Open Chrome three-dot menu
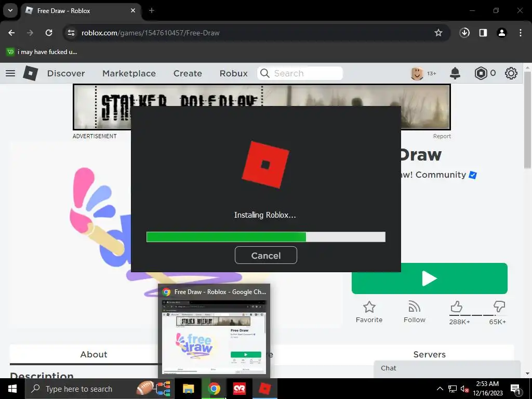Image resolution: width=532 pixels, height=399 pixels. click(521, 33)
